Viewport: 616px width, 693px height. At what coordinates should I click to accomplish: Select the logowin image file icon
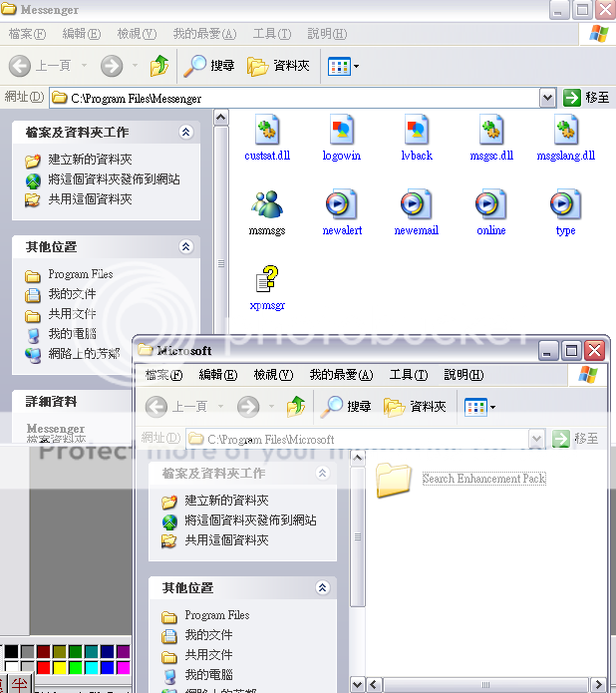pyautogui.click(x=342, y=131)
